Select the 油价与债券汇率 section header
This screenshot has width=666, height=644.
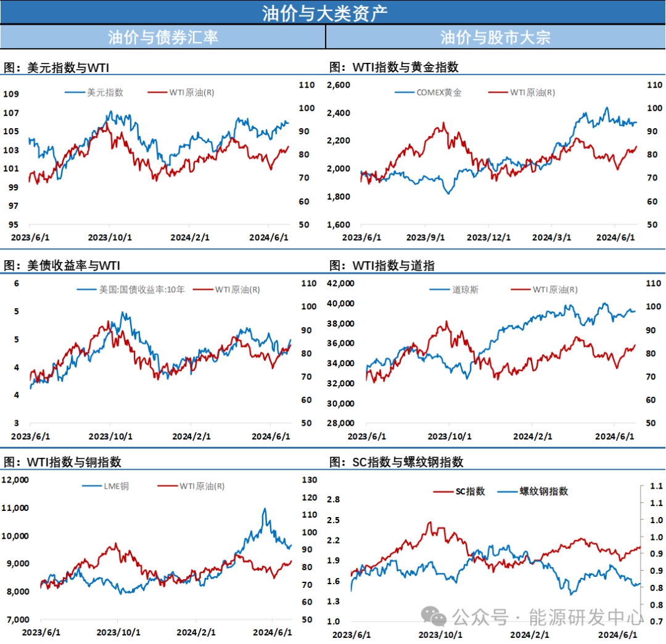click(x=163, y=38)
